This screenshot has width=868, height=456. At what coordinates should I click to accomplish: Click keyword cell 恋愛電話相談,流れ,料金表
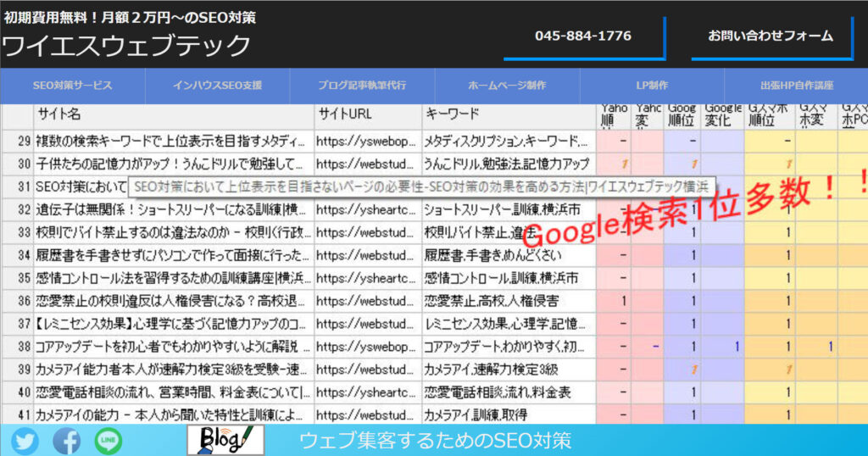tap(509, 392)
